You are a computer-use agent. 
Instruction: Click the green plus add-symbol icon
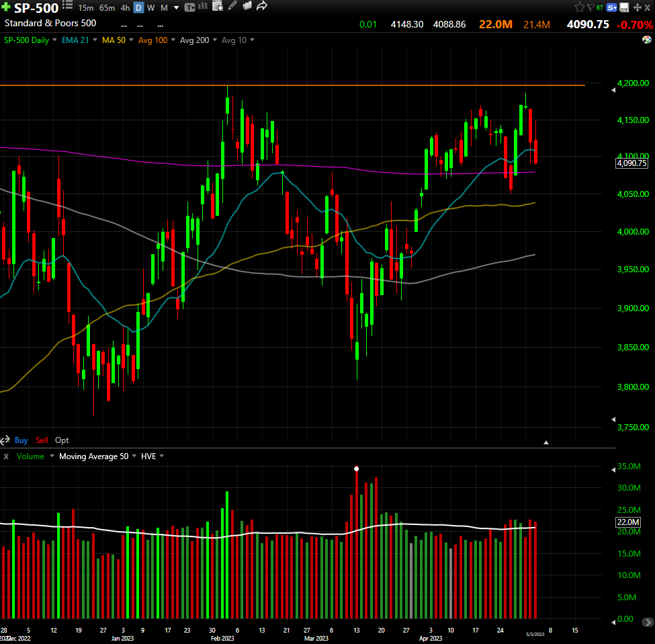tap(6, 7)
